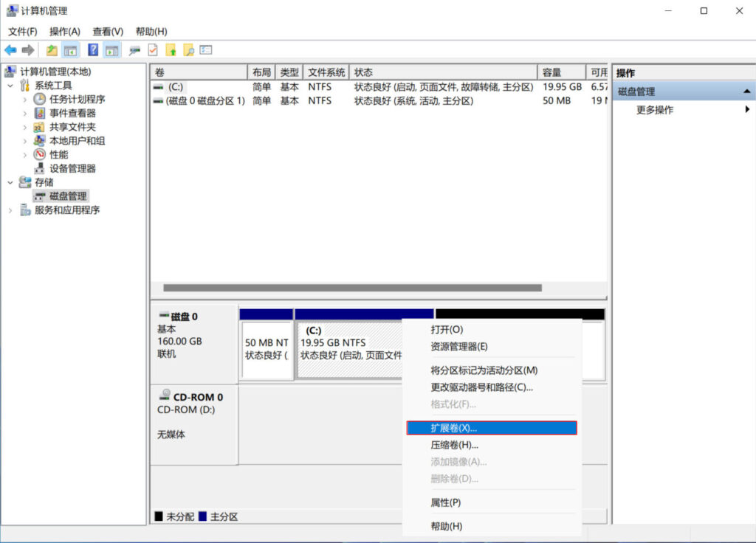Click the yellow up-arrow folder toolbar icon
756x543 pixels.
click(171, 50)
